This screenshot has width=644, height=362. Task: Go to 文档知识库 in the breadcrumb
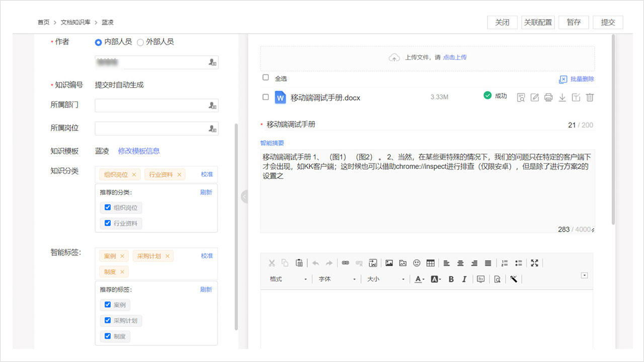(x=74, y=23)
